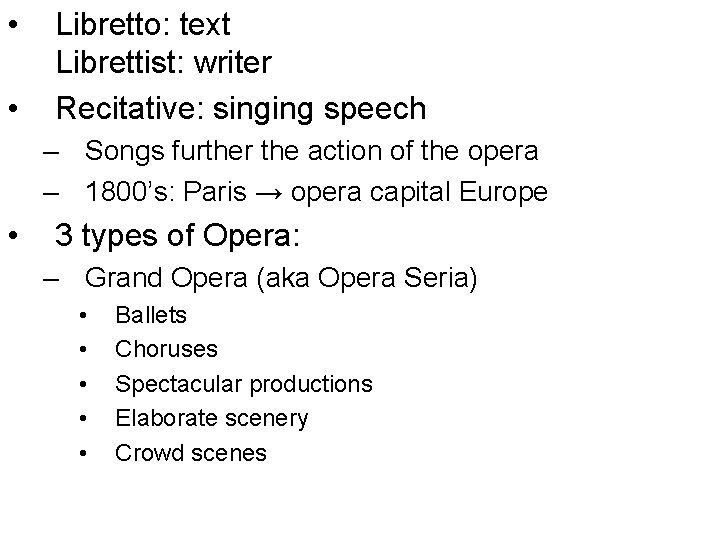This screenshot has width=720, height=540.
Task: Click the 'Librettist: writer' line
Action: point(163,64)
